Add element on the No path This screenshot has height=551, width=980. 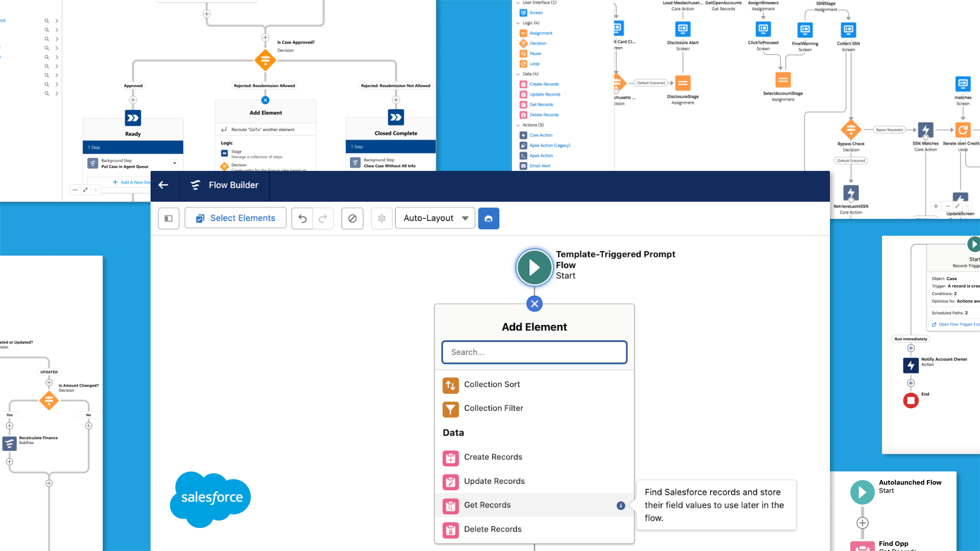click(89, 426)
